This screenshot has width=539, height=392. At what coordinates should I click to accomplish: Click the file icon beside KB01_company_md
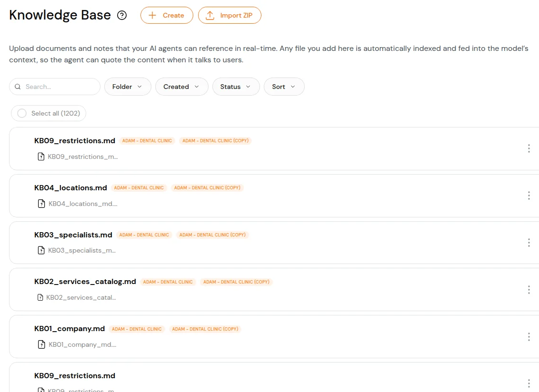click(41, 344)
